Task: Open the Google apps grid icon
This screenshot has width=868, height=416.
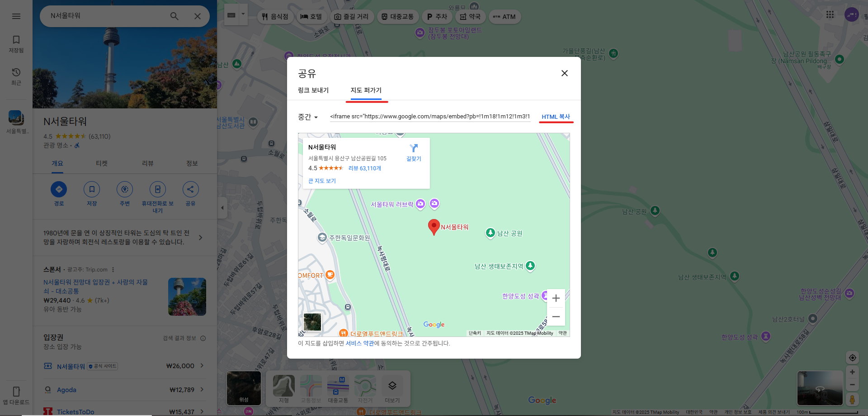Action: pos(830,14)
